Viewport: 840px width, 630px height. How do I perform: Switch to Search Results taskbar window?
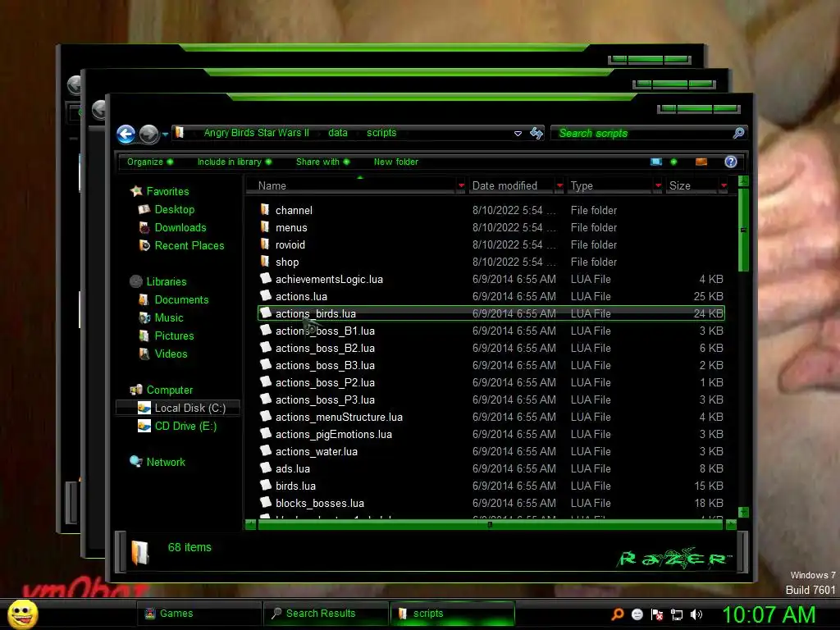click(x=325, y=614)
